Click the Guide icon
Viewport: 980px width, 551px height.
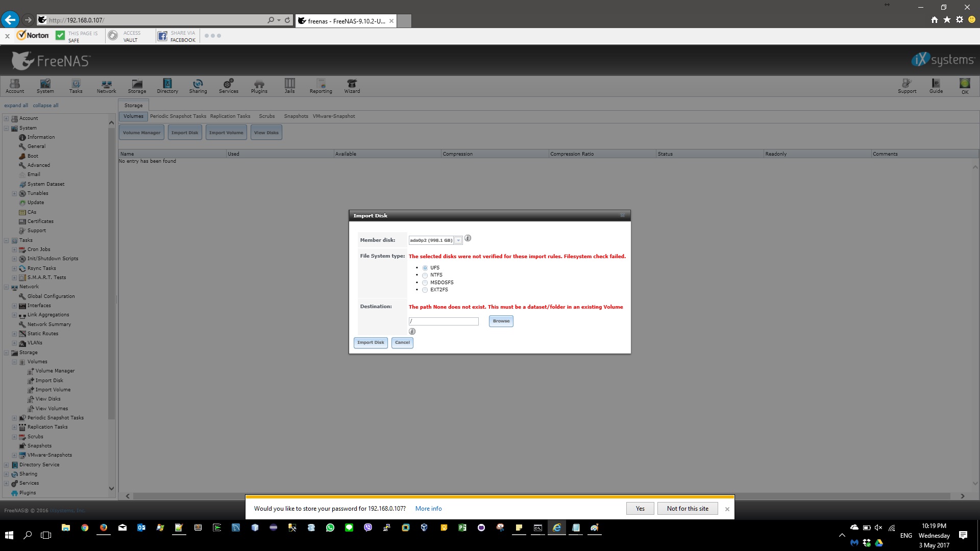click(x=936, y=86)
